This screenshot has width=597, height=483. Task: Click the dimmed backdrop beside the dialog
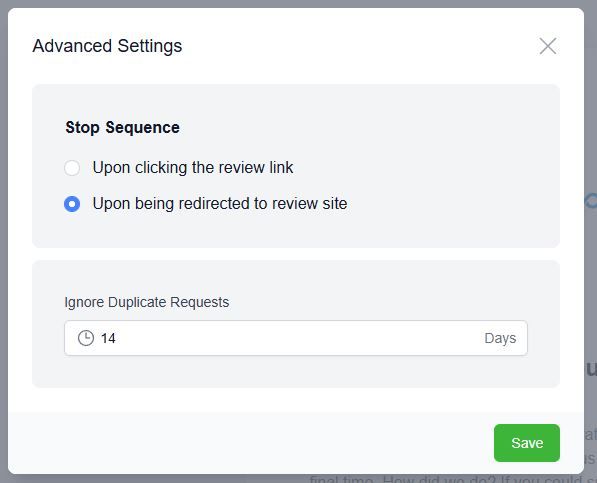(x=591, y=114)
